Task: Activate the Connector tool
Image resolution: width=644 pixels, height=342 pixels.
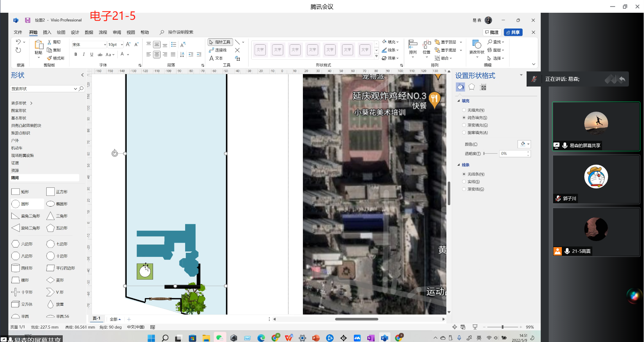Action: click(x=218, y=50)
